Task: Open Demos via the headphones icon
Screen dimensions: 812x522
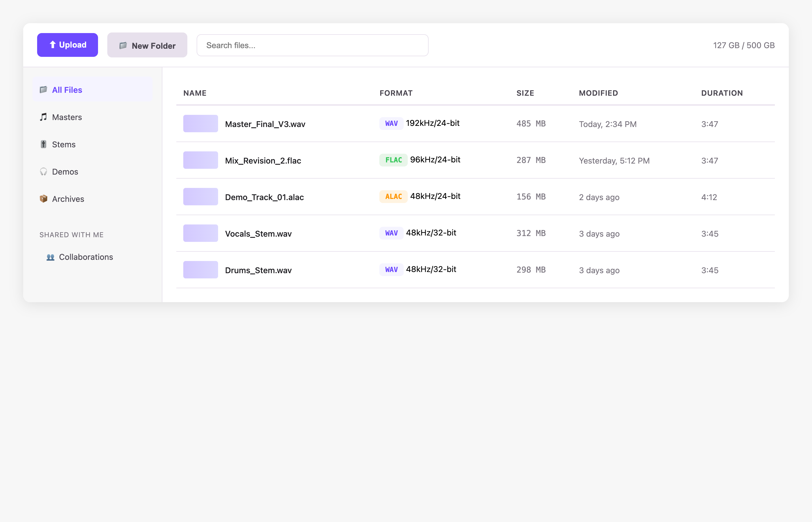Action: point(44,172)
